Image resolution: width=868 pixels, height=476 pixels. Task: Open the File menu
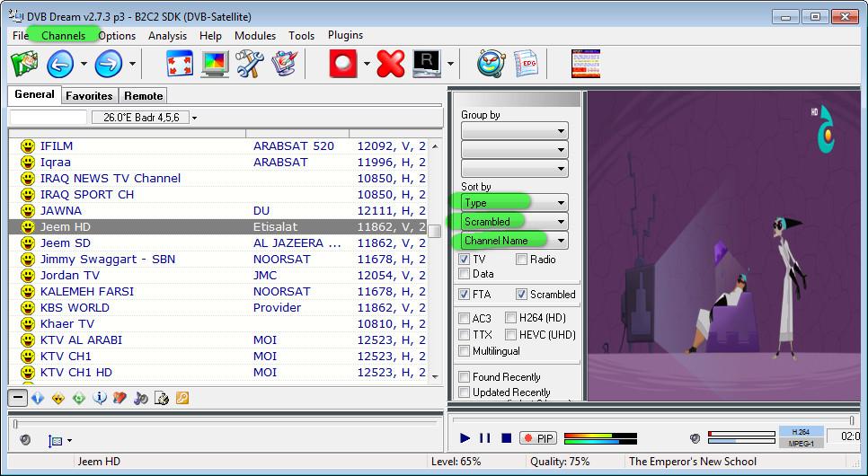(x=21, y=36)
